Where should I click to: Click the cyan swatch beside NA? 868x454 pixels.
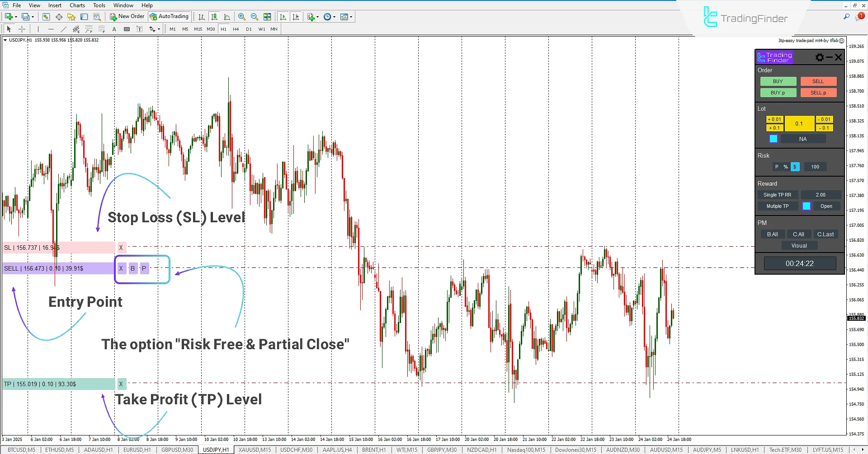point(773,139)
